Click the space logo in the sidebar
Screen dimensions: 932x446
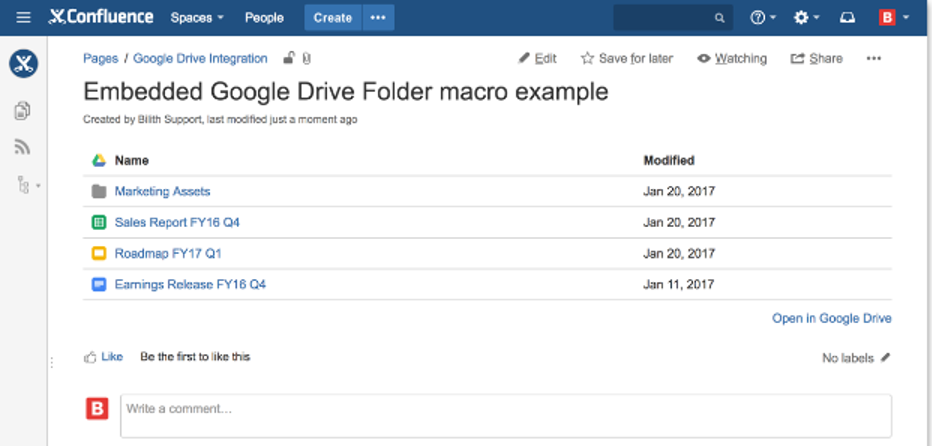click(23, 65)
